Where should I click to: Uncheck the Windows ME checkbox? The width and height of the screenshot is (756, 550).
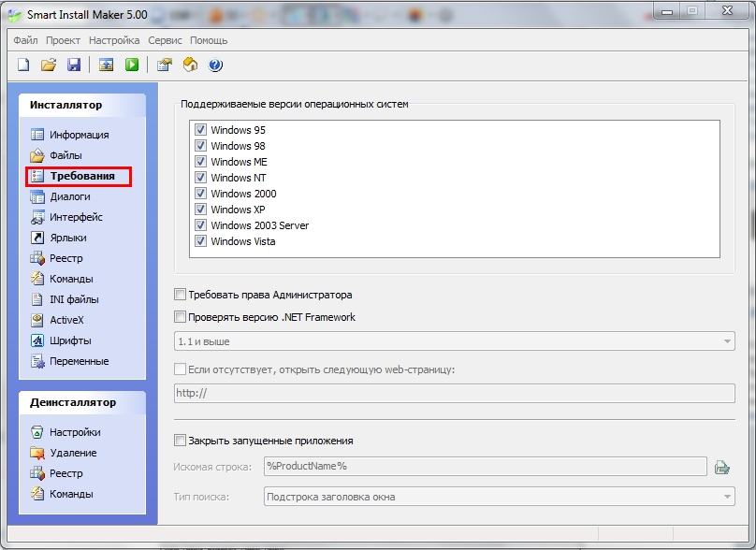(200, 162)
